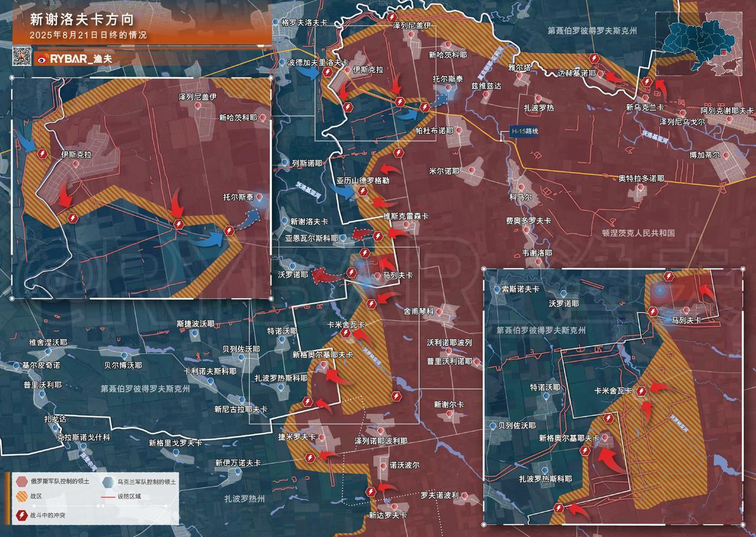This screenshot has height=537, width=756.
Task: Click the RYBAR_渔夫 account name
Action: [x=81, y=58]
